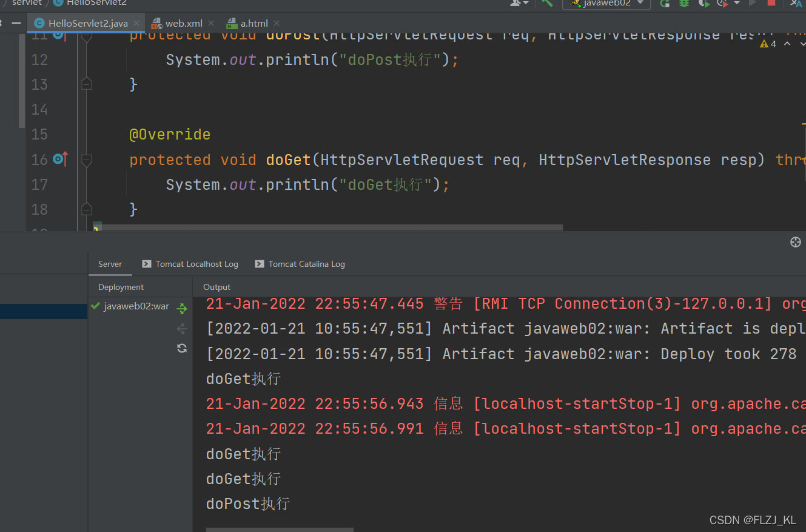Viewport: 806px width, 532px height.
Task: Click the crosshair options icon above console
Action: (x=796, y=242)
